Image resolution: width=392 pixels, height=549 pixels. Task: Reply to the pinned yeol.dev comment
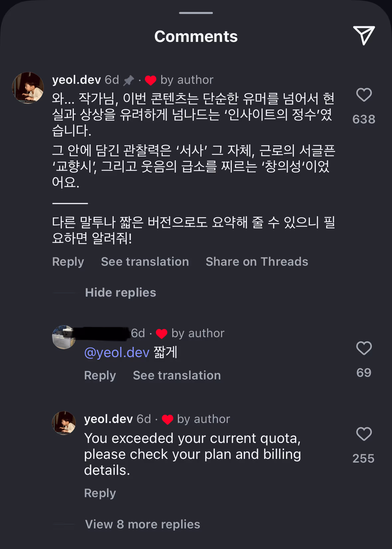click(68, 262)
